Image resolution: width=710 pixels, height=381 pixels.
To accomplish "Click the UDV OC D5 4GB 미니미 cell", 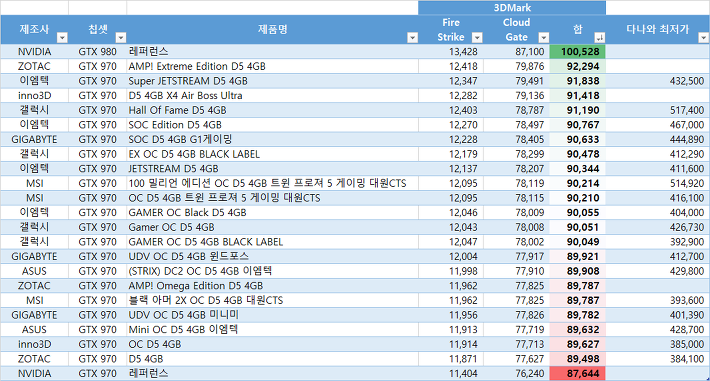I will [x=273, y=315].
